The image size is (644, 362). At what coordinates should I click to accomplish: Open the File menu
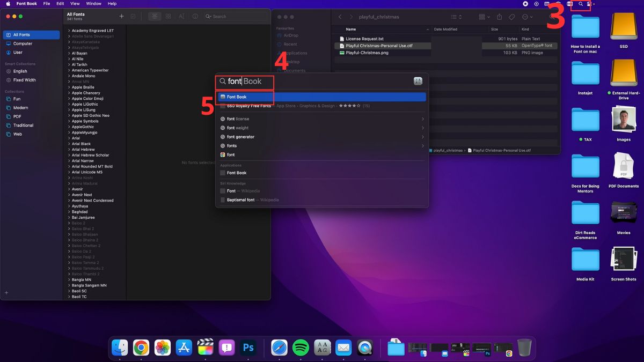[47, 4]
